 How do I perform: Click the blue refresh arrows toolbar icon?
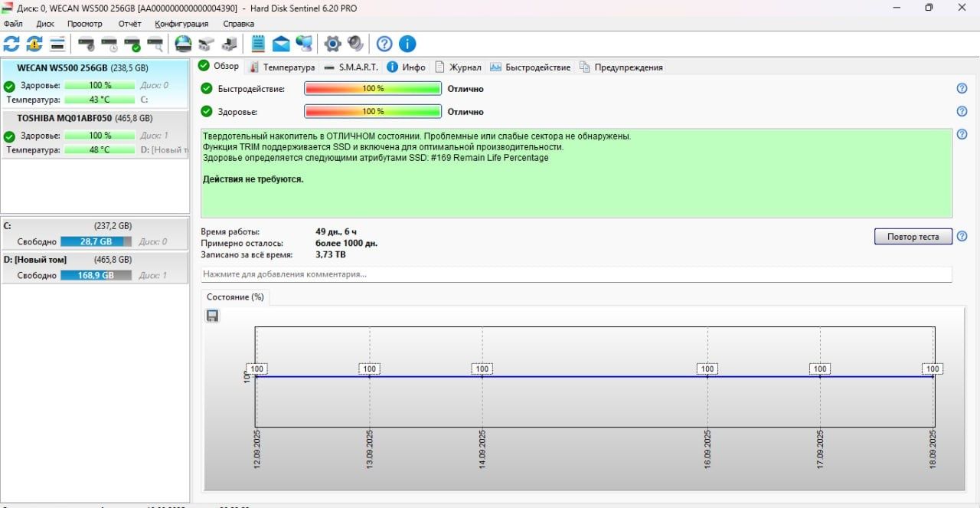point(11,44)
